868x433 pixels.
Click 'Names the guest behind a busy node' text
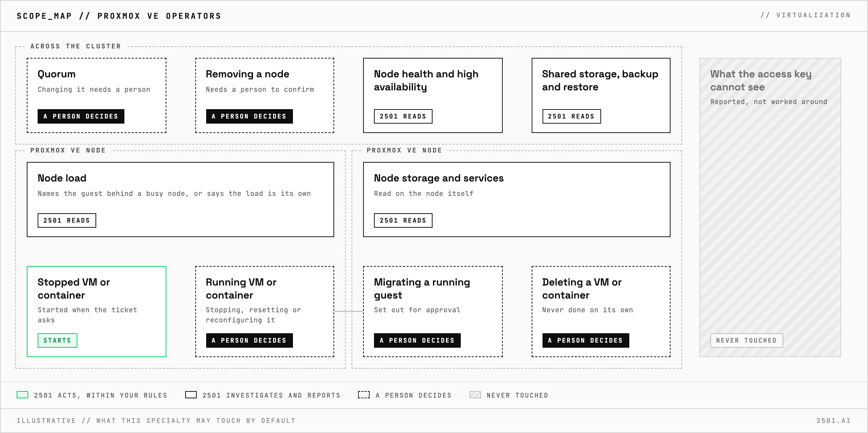(x=113, y=194)
